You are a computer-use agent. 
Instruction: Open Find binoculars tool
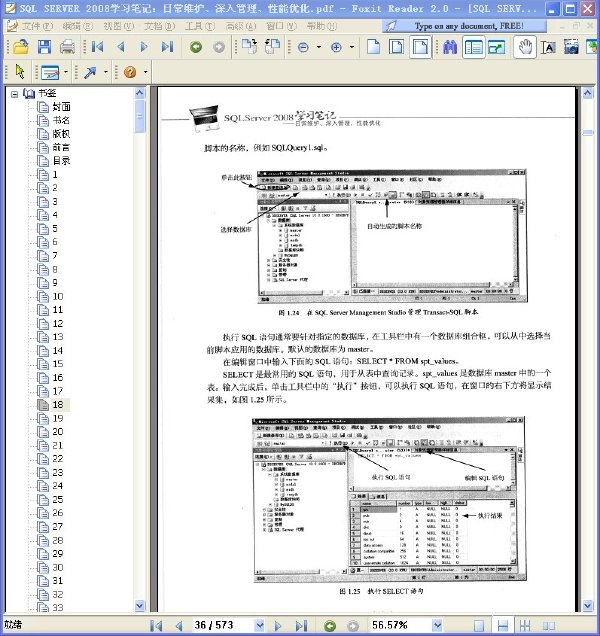450,47
